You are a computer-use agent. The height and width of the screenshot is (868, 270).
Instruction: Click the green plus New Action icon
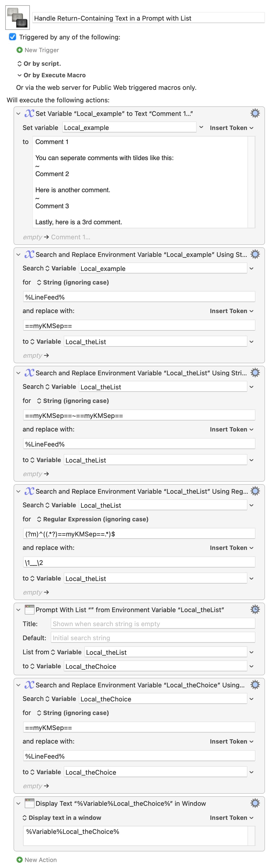pos(20,859)
